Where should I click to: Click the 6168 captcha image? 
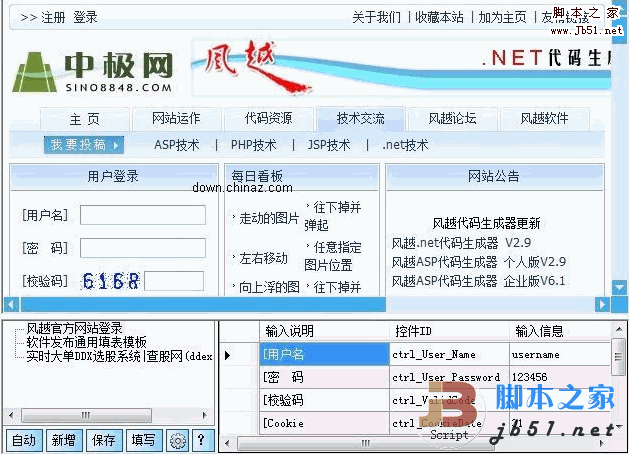click(111, 281)
